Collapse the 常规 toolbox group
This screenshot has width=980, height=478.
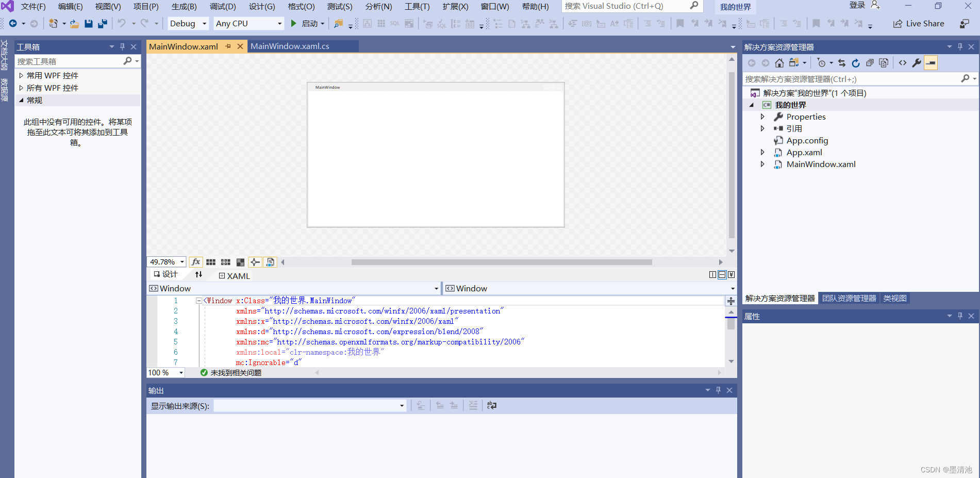click(21, 100)
